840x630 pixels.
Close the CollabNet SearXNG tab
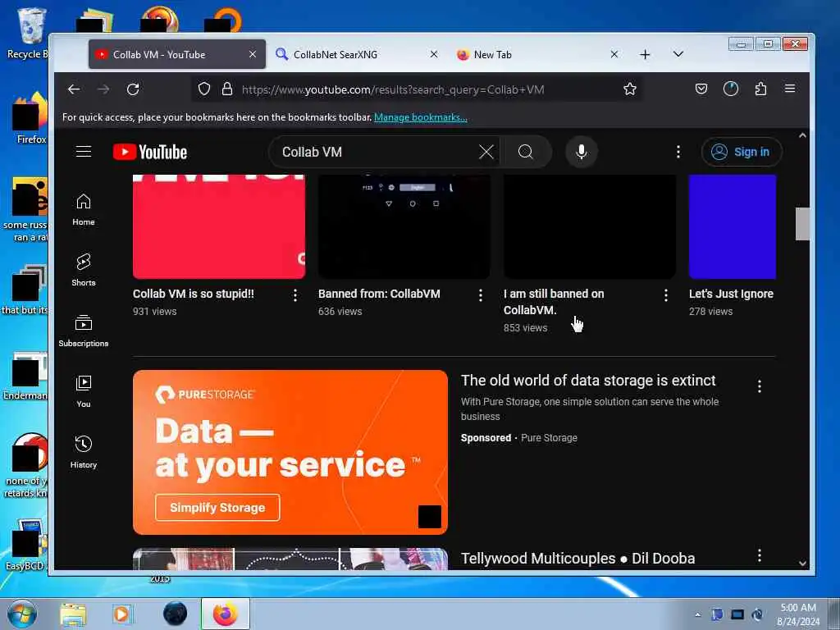(434, 54)
